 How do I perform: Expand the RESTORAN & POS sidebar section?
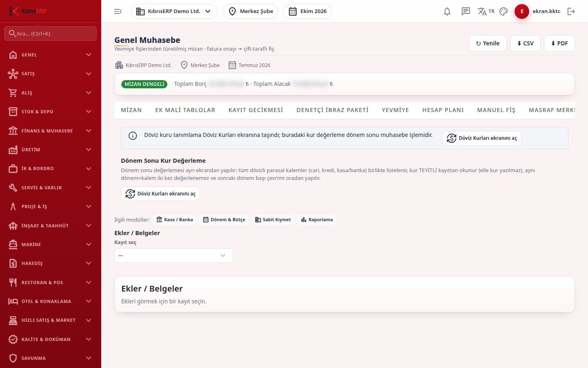[51, 283]
